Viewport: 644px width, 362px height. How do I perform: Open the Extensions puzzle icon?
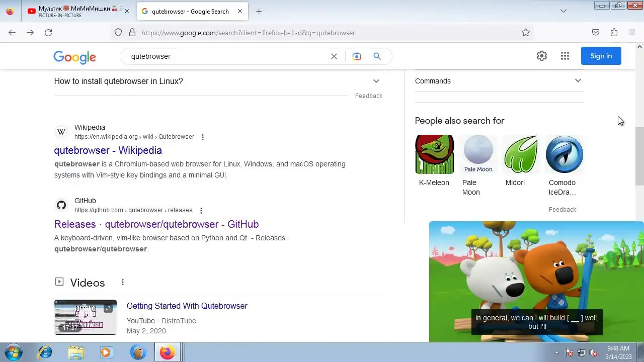click(614, 32)
